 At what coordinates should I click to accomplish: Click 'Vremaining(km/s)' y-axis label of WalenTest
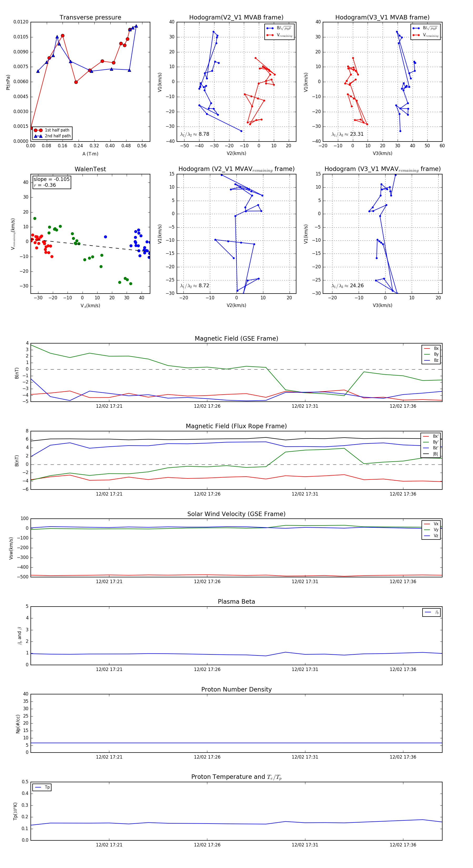pos(13,234)
